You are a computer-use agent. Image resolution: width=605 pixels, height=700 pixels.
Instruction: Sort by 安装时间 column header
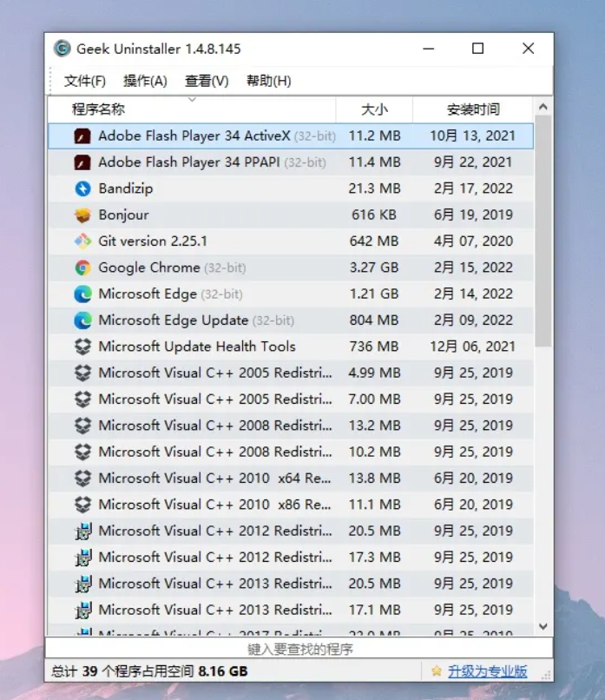point(473,109)
